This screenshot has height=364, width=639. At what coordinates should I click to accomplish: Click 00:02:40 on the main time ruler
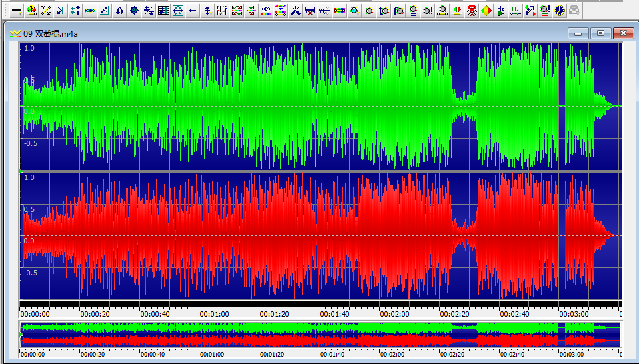pyautogui.click(x=514, y=314)
